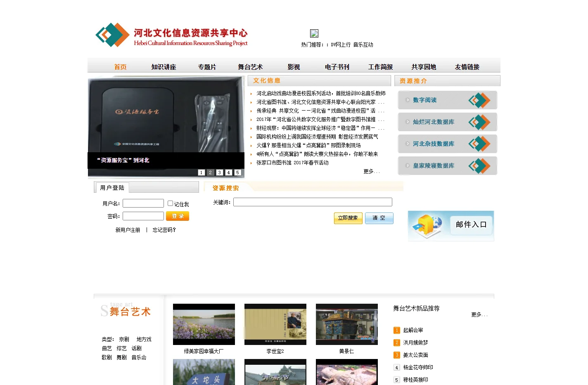The image size is (588, 385).
Task: Click the 资源服务宝到河北 slide image
Action: (x=166, y=127)
